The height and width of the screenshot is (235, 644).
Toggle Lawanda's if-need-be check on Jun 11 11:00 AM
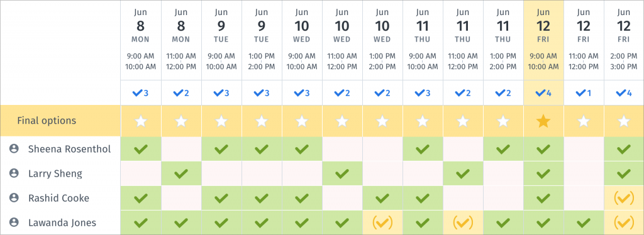pyautogui.click(x=463, y=222)
